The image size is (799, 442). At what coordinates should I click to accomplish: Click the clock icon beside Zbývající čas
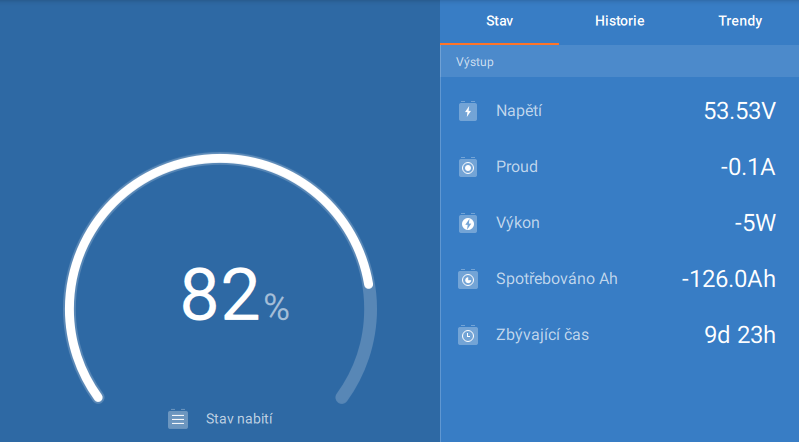[468, 335]
